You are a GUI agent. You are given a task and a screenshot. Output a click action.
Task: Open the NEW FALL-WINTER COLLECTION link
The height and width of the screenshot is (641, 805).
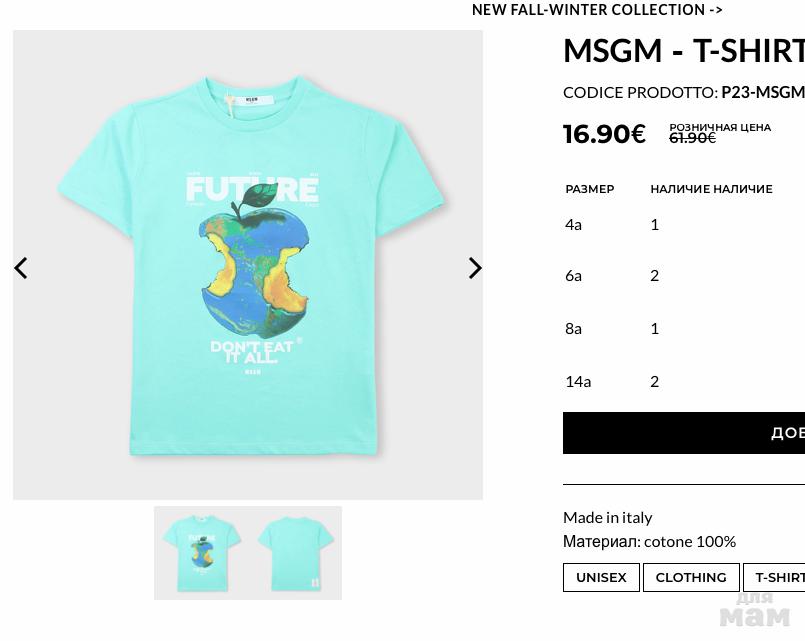[597, 10]
